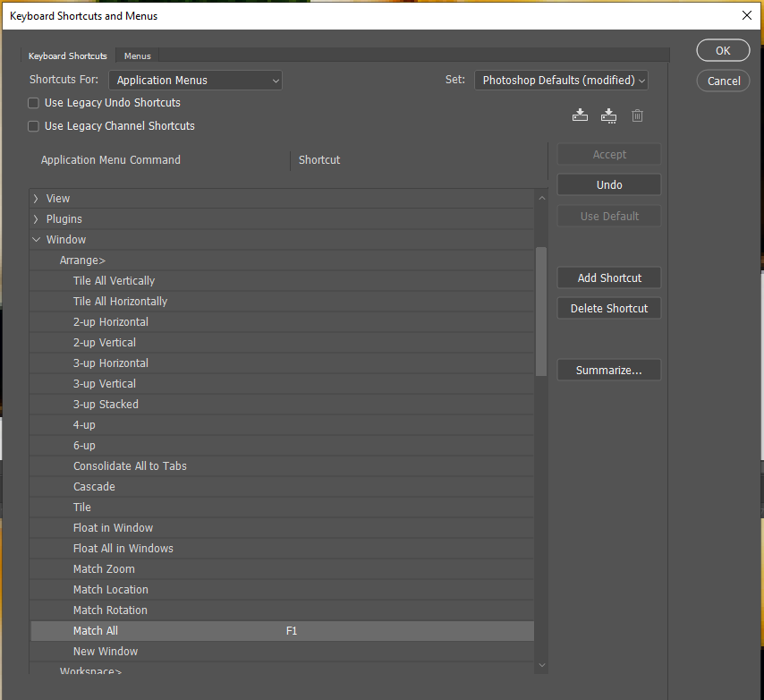Select the 2-up Horizontal row
This screenshot has height=700, width=764.
pos(282,321)
